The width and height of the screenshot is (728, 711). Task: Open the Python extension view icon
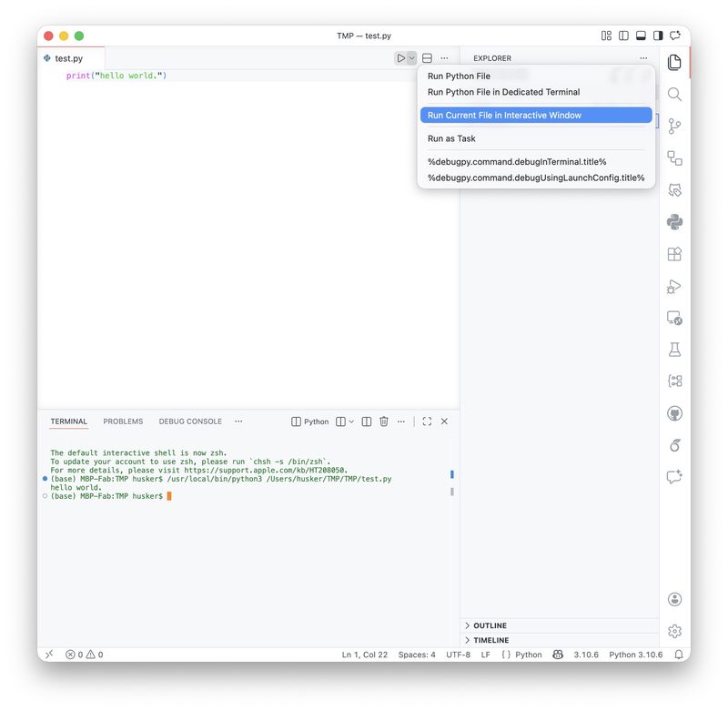674,222
